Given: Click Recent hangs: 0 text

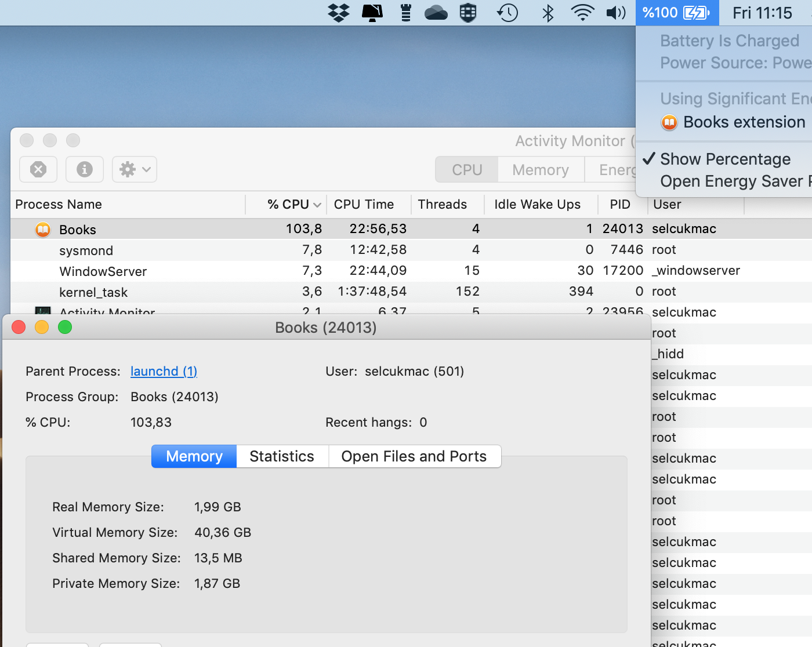Looking at the screenshot, I should [376, 422].
